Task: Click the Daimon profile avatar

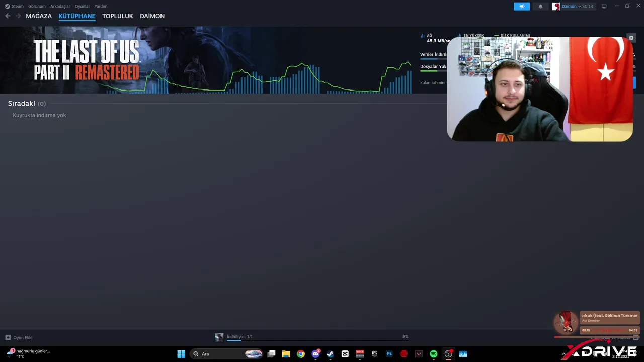Action: 556,6
